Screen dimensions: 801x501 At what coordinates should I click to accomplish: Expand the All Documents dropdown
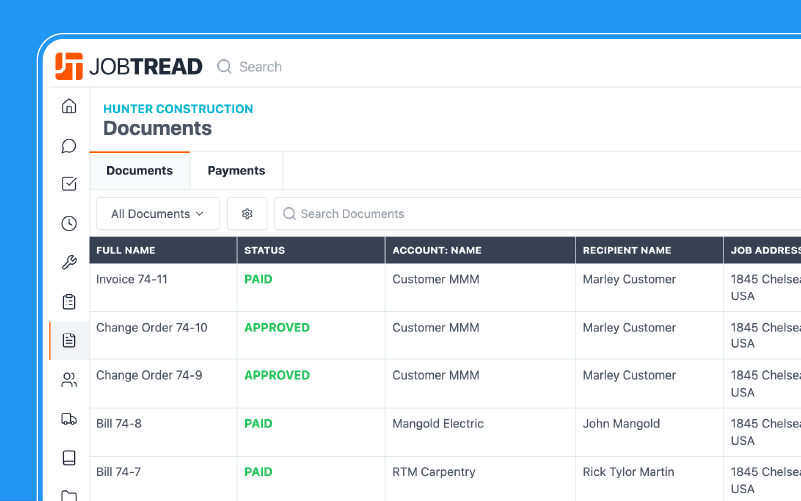click(158, 214)
